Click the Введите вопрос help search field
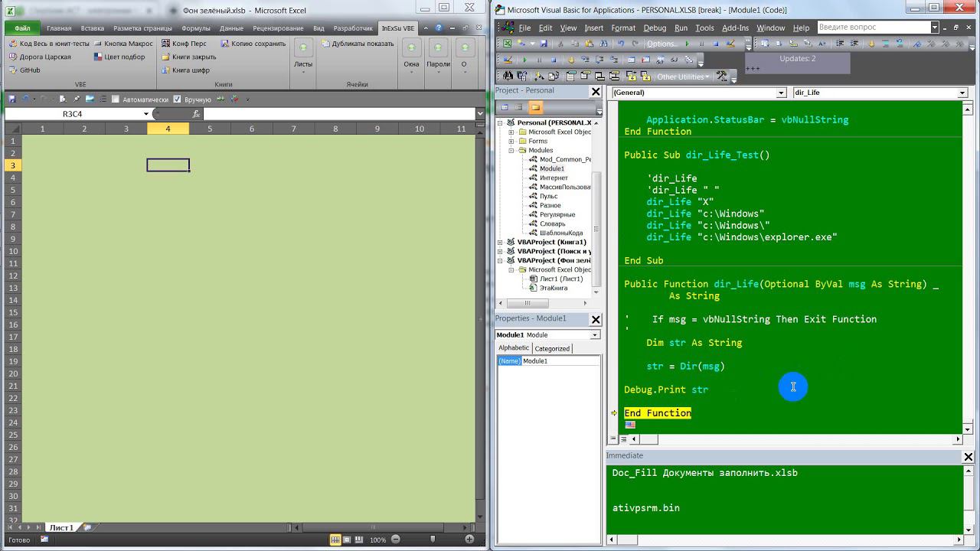 873,28
